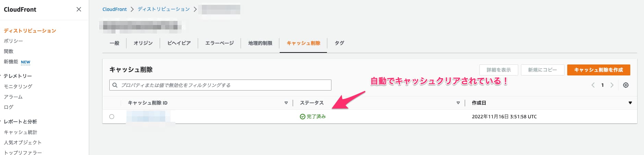Open ディストリビューション breadcrumb link
The height and width of the screenshot is (155, 644).
coord(164,9)
